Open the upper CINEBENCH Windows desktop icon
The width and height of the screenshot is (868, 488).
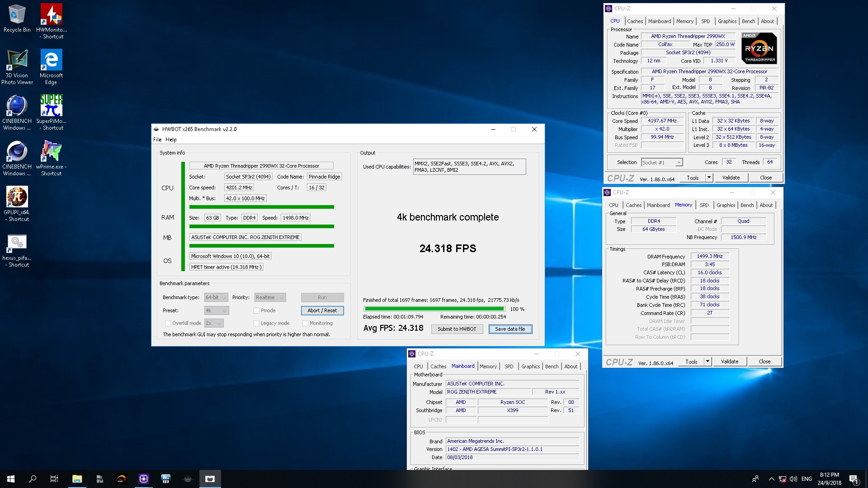(x=17, y=112)
